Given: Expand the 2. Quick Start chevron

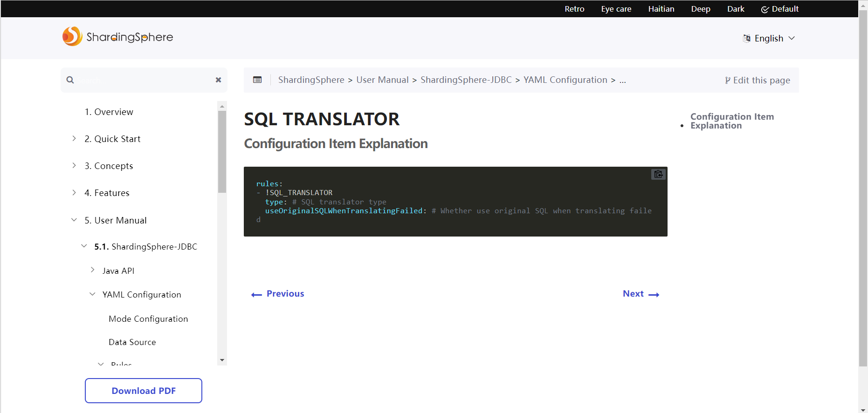Looking at the screenshot, I should [x=74, y=138].
